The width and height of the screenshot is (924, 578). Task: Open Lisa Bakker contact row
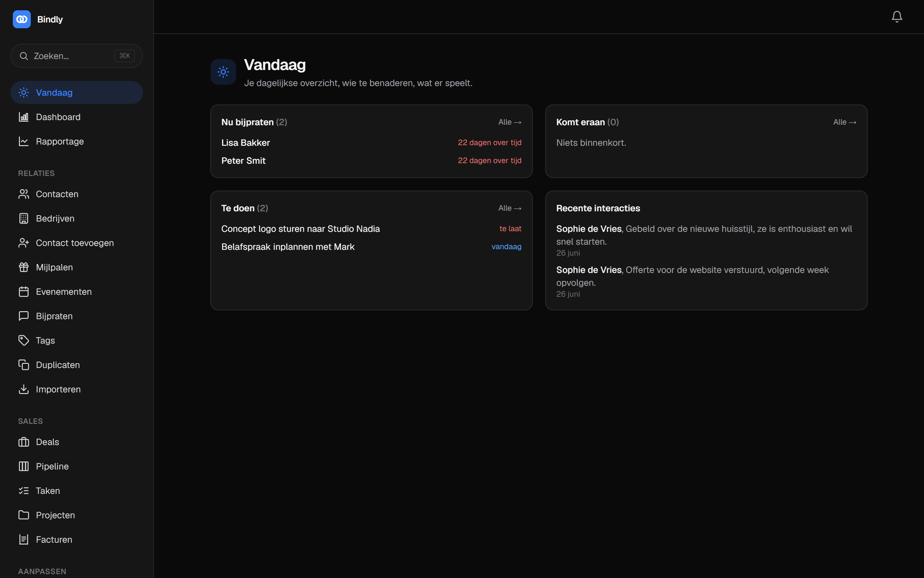coord(371,143)
